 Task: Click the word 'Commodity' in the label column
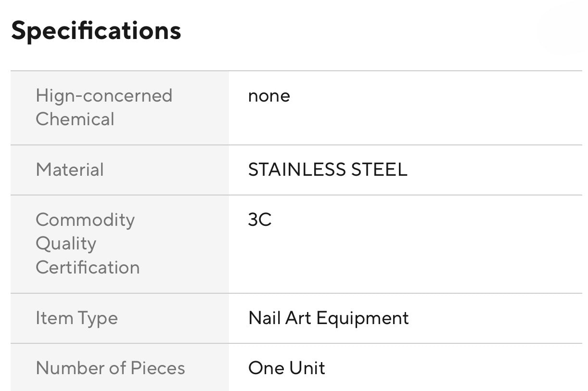pos(85,220)
